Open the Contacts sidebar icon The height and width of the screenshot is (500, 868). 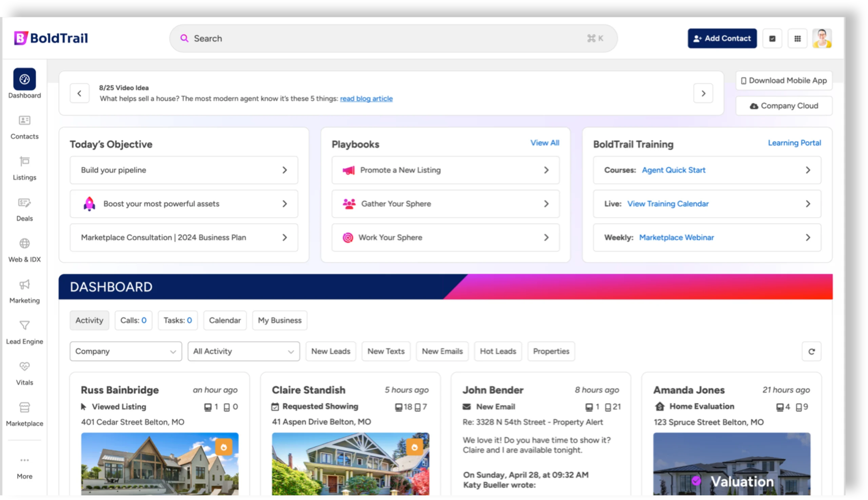(24, 120)
